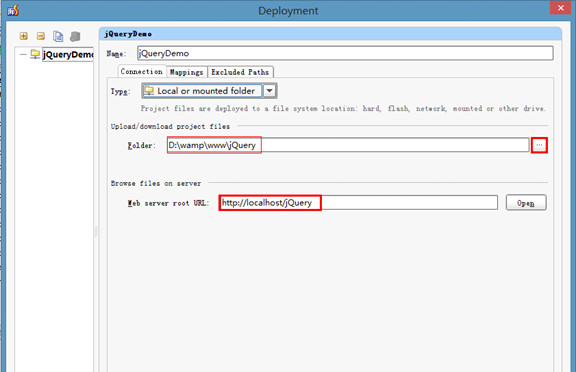576x372 pixels.
Task: Click the Folder path field
Action: point(348,145)
